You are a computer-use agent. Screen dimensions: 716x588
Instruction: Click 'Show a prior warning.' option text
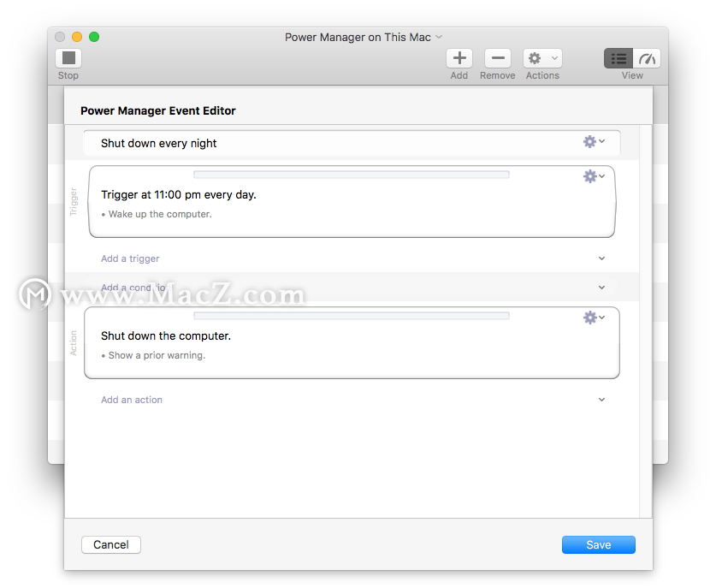[x=157, y=355]
